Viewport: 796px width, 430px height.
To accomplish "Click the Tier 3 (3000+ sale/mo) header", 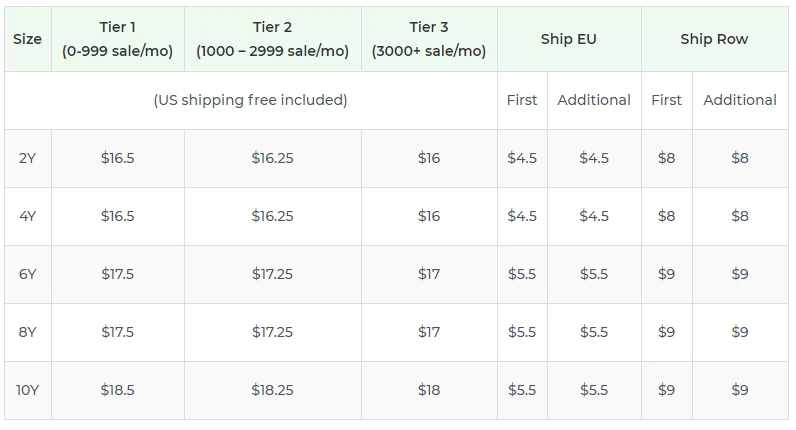I will click(x=429, y=39).
